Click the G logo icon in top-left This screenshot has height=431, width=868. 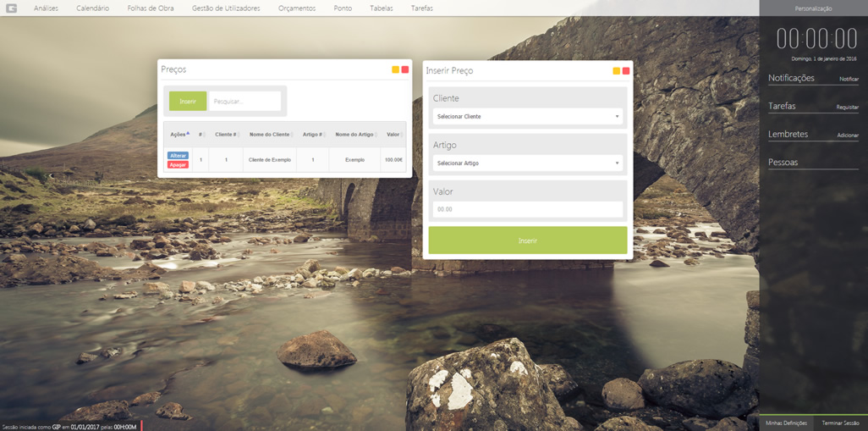(12, 8)
